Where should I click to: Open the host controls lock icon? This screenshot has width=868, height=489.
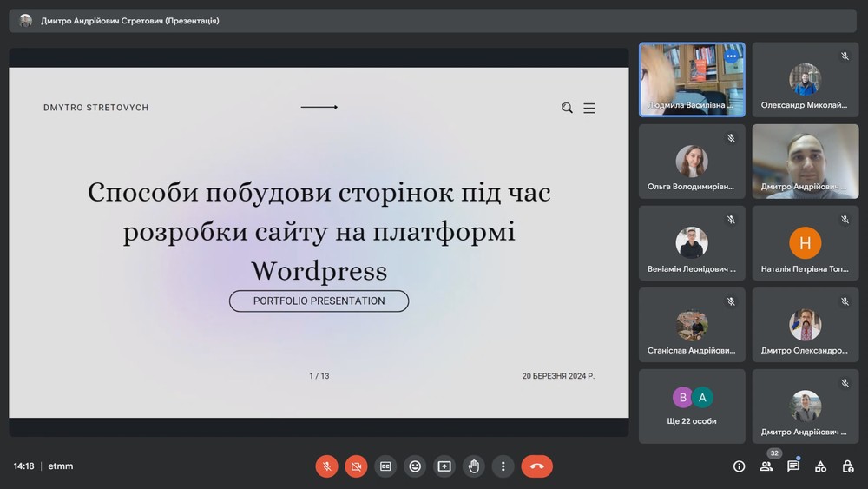(847, 466)
